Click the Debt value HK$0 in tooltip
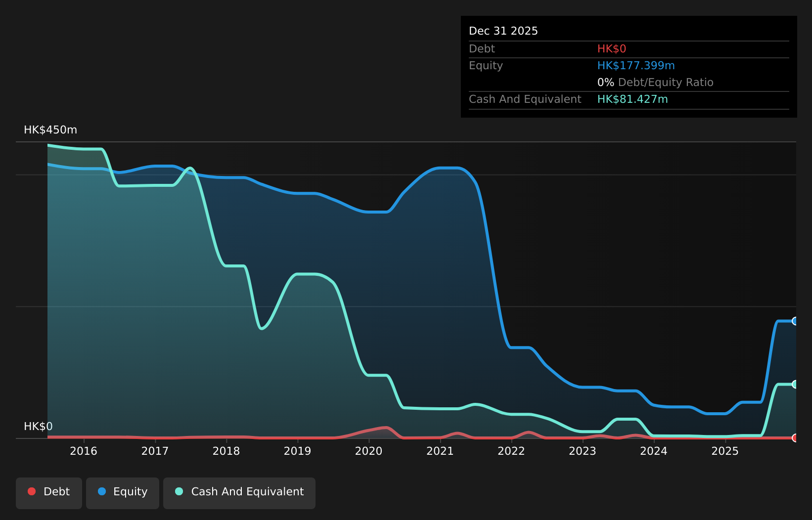The image size is (812, 520). 612,49
